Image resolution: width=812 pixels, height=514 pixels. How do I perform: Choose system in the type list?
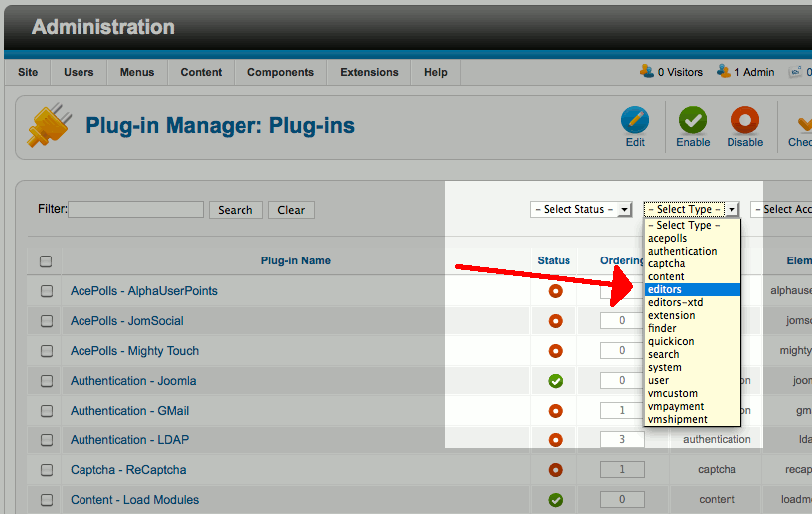(x=693, y=368)
